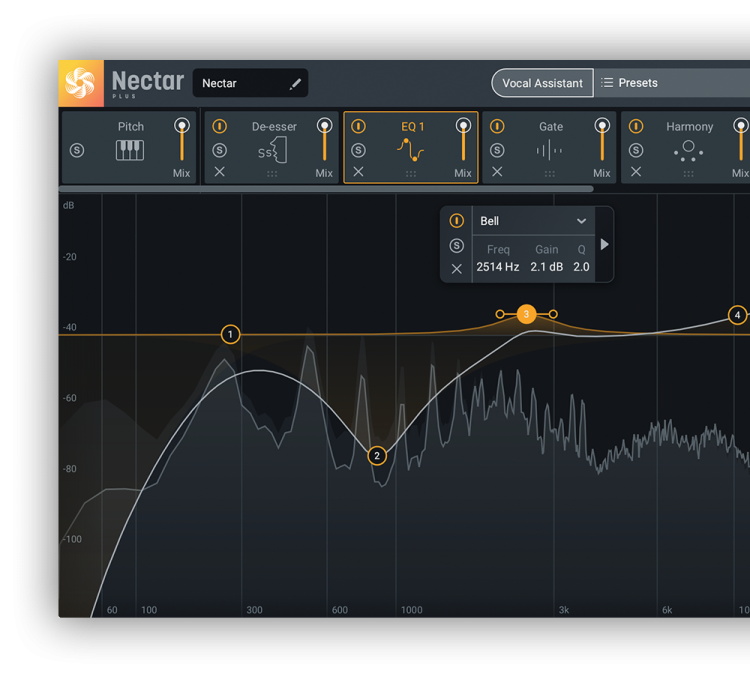Click the module chain horizontal scrollbar
This screenshot has height=680, width=750.
(326, 189)
